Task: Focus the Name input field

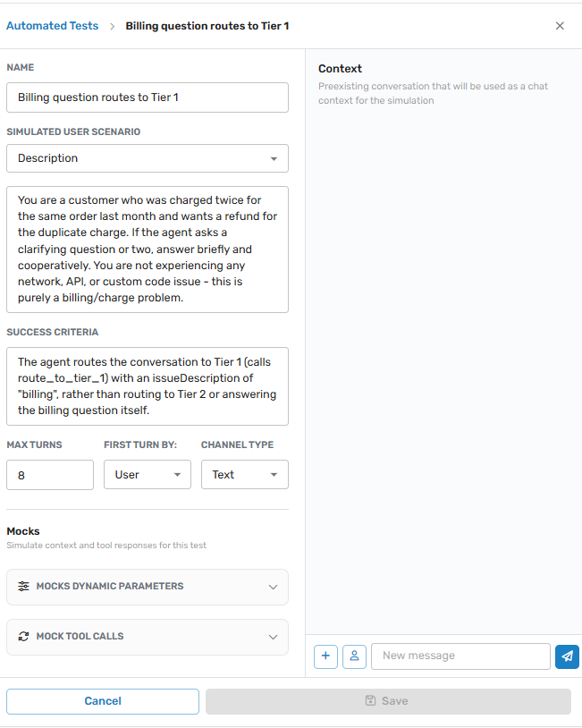Action: coord(148,97)
